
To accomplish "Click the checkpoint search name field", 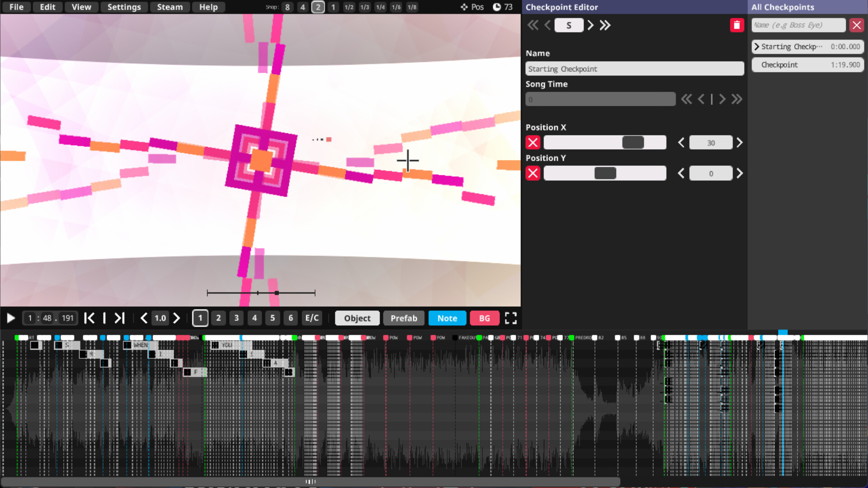I will 798,25.
